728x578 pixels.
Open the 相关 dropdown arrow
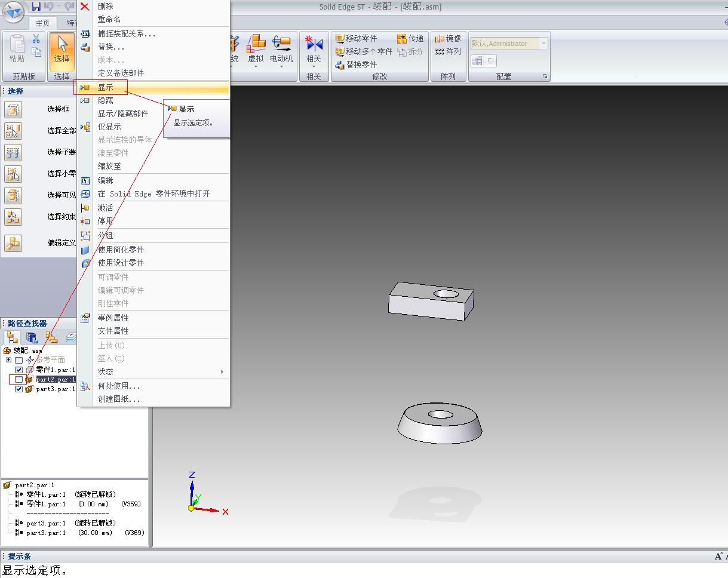pos(314,67)
